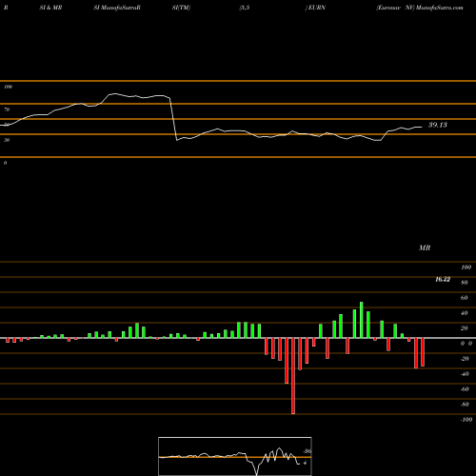Click the MR axis label 60
This screenshot has height=476, width=476.
(x=465, y=298)
